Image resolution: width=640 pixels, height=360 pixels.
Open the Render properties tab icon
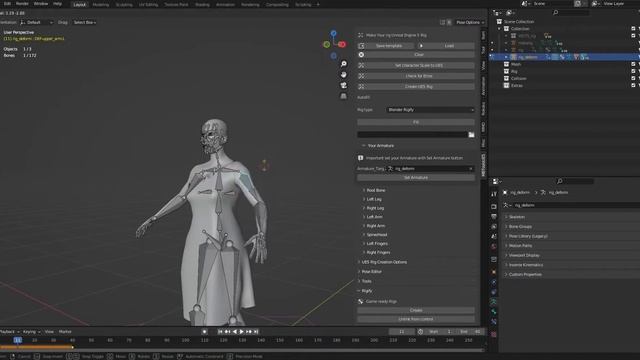tap(493, 207)
